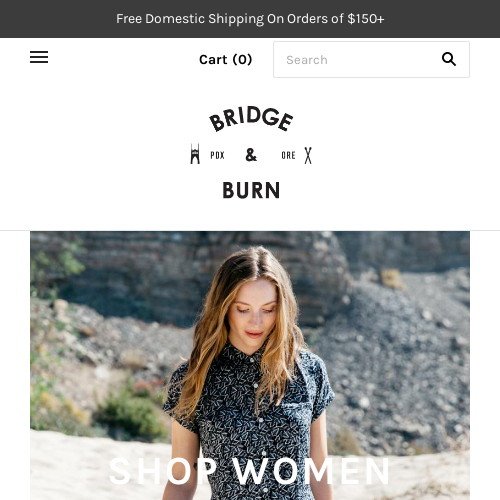Viewport: 500px width, 500px height.
Task: Open the Cart (0) link
Action: coord(226,60)
